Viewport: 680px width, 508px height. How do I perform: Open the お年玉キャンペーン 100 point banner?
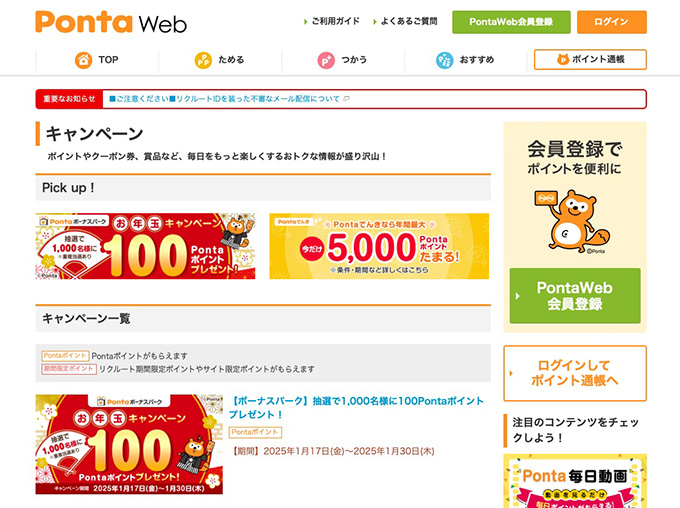coord(145,246)
